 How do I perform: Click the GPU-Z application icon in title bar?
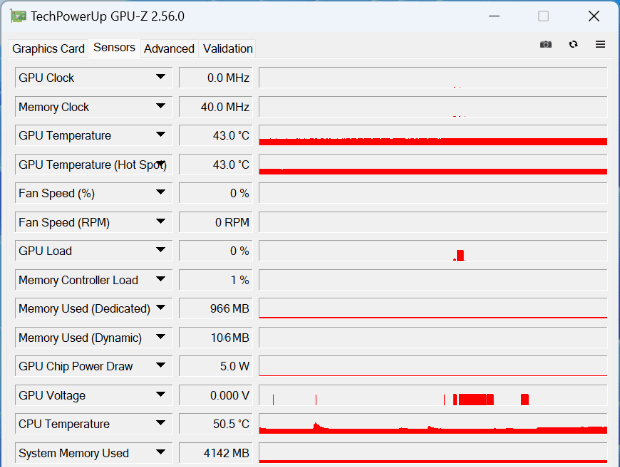[18, 16]
